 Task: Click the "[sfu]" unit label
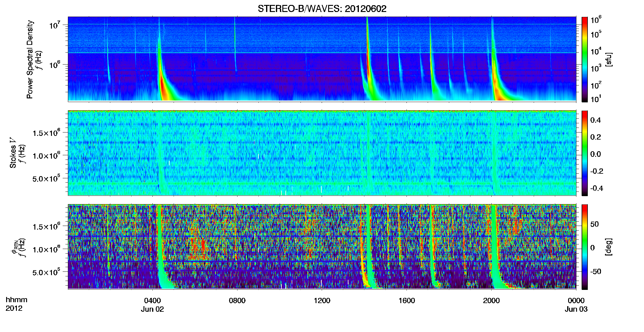[x=609, y=59]
